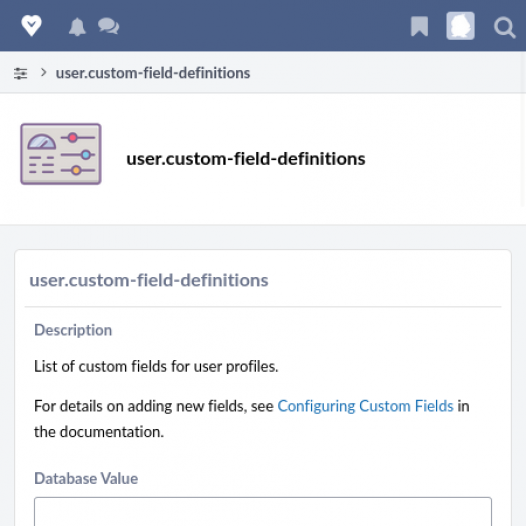Click the blue slider knob in header image
This screenshot has width=526, height=526.
(x=86, y=155)
